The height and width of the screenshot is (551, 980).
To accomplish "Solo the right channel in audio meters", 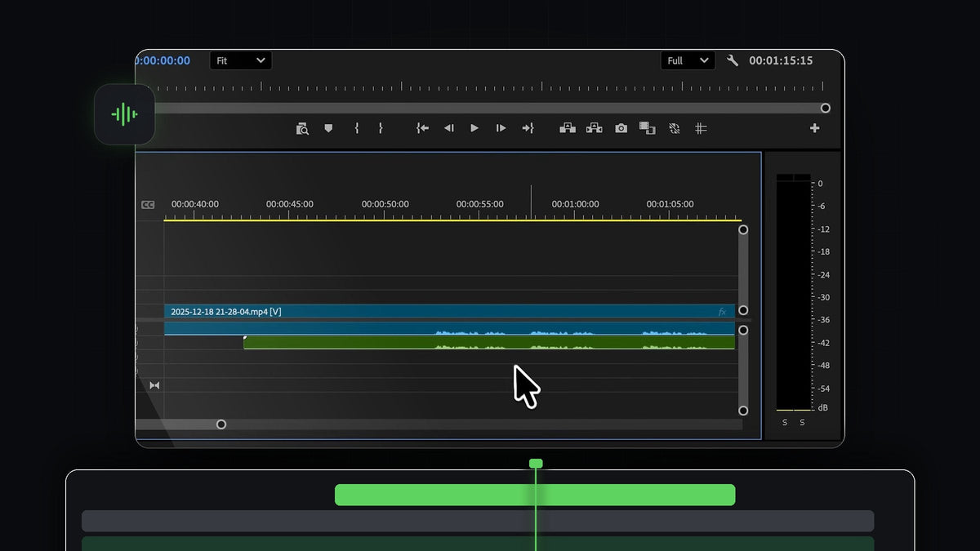I will [802, 422].
